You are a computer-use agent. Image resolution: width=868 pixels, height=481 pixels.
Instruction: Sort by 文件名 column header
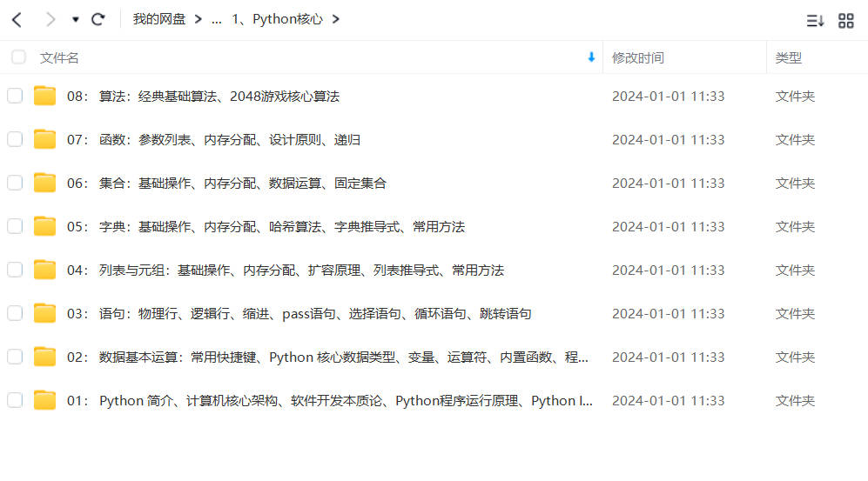[x=59, y=57]
